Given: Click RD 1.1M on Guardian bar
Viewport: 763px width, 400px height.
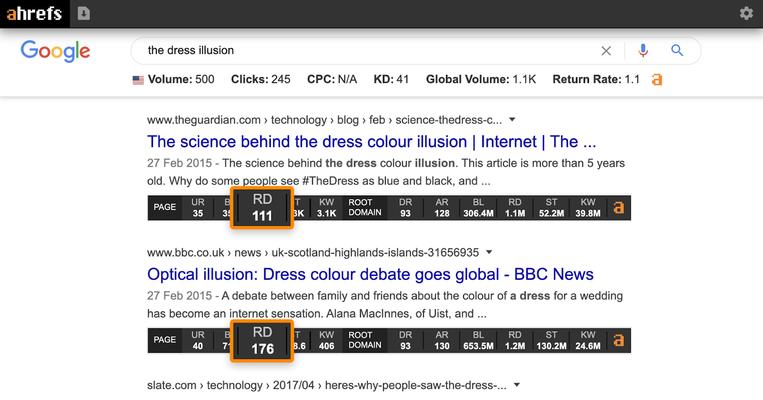Looking at the screenshot, I should pos(515,208).
